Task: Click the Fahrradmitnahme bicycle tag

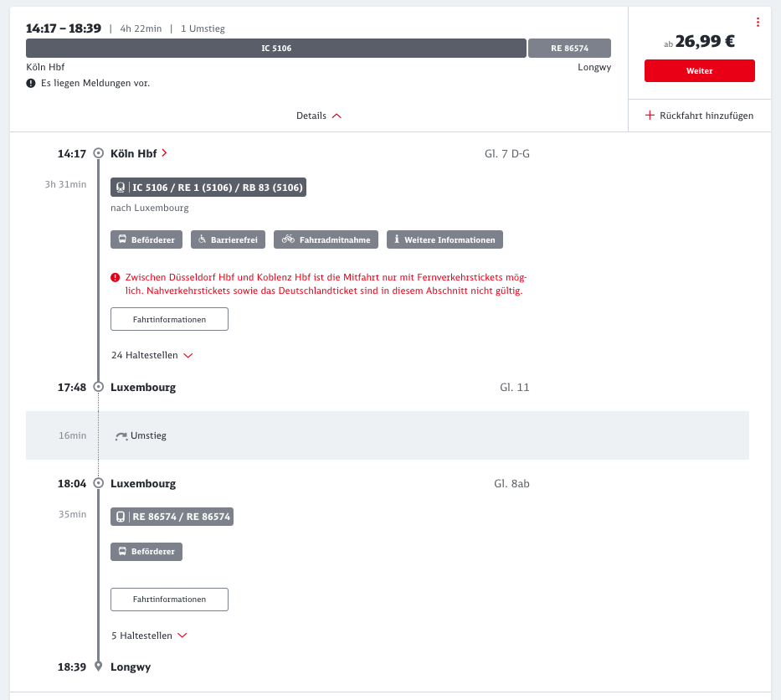Action: click(x=326, y=240)
